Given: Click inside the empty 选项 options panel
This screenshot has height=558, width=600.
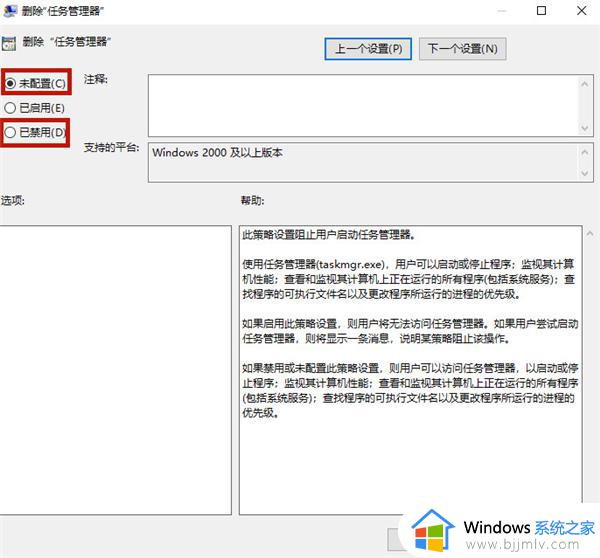Looking at the screenshot, I should (116, 370).
